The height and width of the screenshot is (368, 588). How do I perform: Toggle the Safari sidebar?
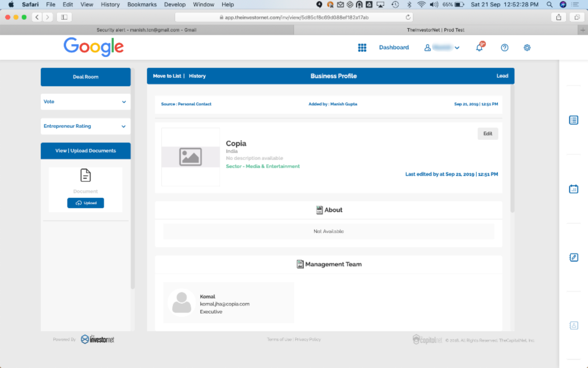coord(64,17)
